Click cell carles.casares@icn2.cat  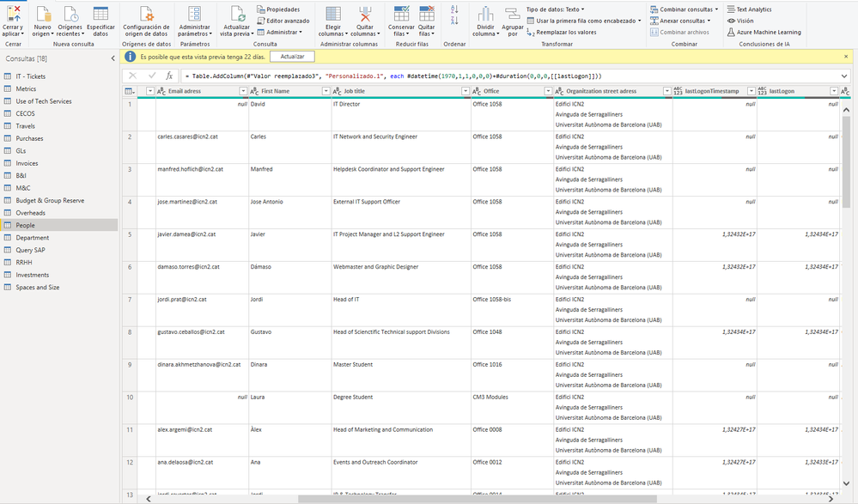[x=202, y=147]
